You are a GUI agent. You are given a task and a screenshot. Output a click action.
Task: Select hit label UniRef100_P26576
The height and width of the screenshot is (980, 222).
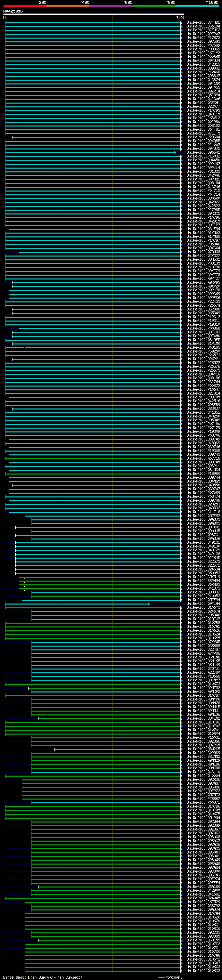pos(203,366)
